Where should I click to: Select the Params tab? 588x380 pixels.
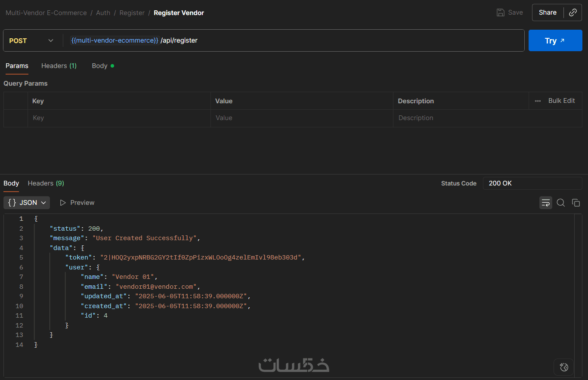tap(17, 66)
